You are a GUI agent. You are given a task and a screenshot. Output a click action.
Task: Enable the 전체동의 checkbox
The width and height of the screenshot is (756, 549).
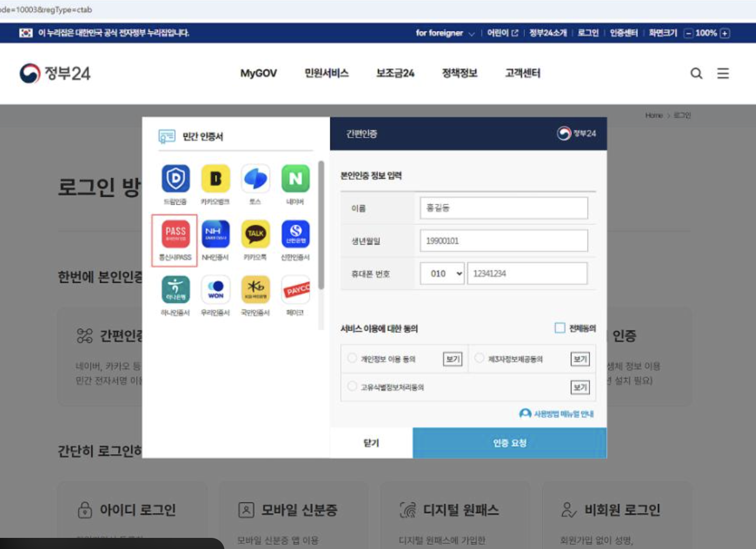point(559,328)
